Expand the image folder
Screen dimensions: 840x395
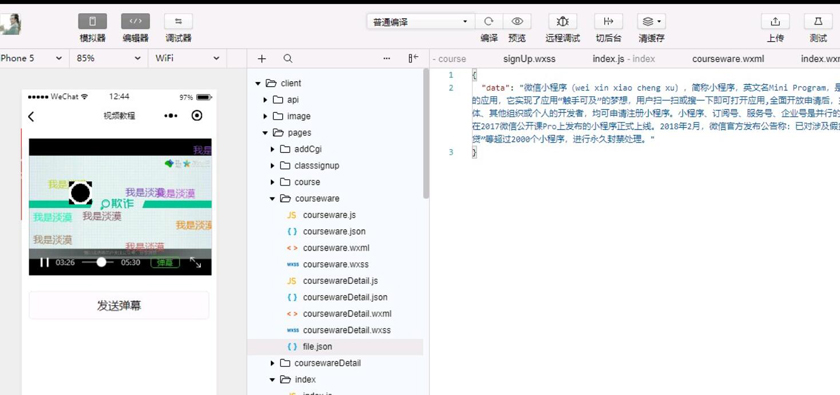tap(265, 116)
